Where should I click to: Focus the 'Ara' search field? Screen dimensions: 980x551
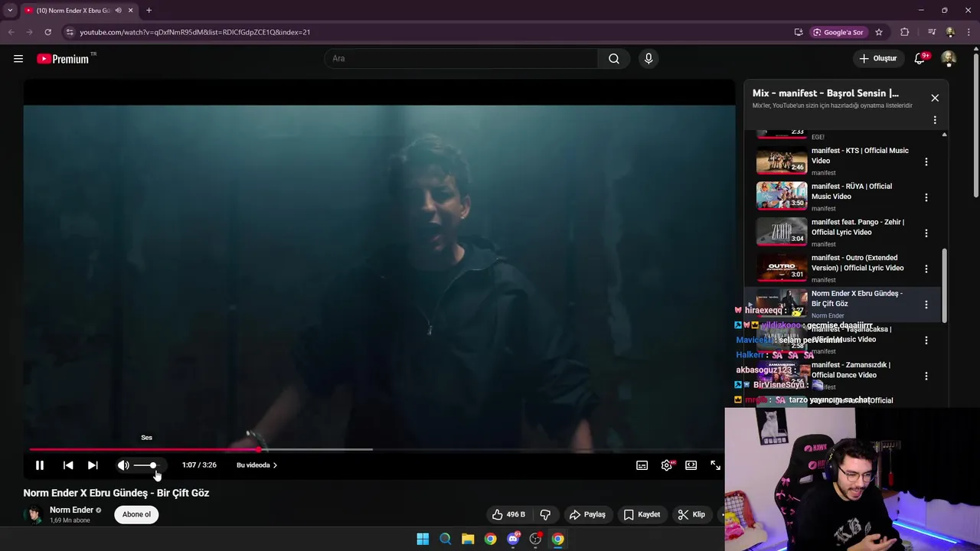[x=461, y=59]
